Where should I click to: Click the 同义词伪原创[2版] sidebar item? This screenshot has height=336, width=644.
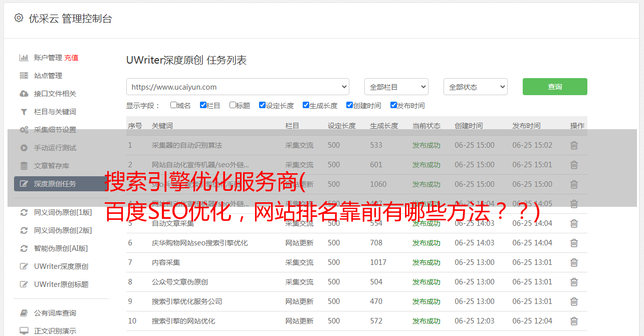pos(63,230)
